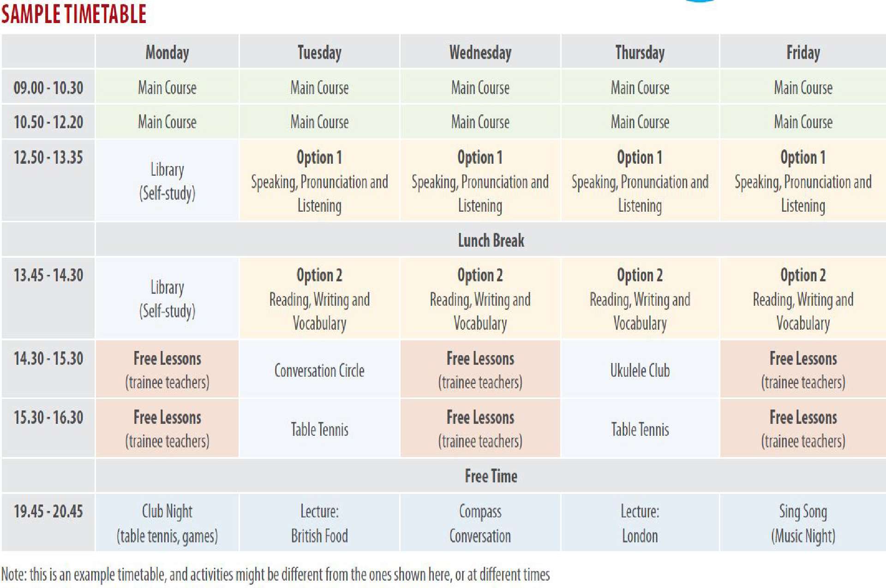Image resolution: width=886 pixels, height=588 pixels.
Task: Click Monday's Free Lessons at 14.30
Action: tap(167, 369)
